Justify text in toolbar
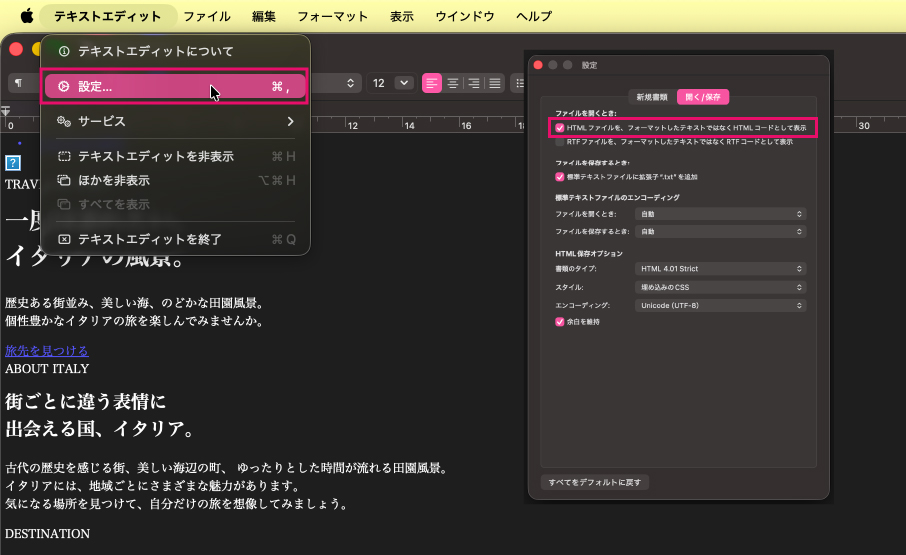 point(495,83)
